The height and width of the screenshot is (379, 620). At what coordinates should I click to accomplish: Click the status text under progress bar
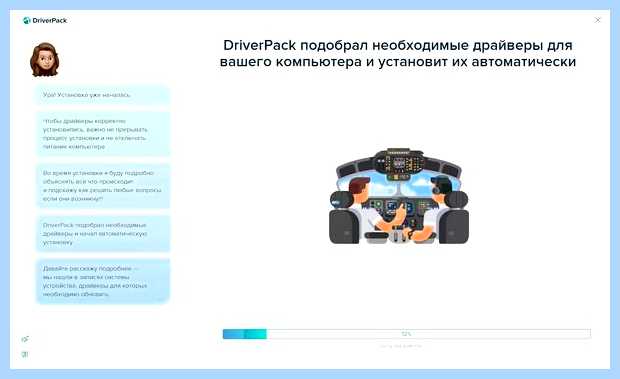400,346
